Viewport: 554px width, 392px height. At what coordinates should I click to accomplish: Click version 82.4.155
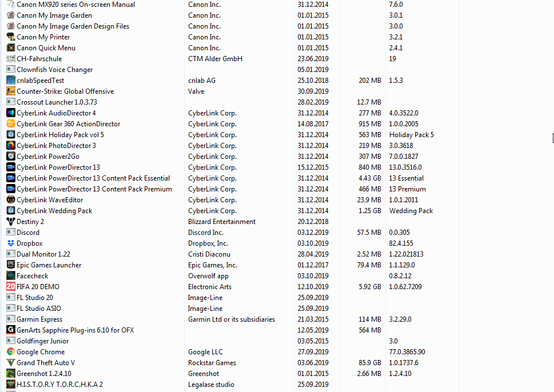point(401,243)
